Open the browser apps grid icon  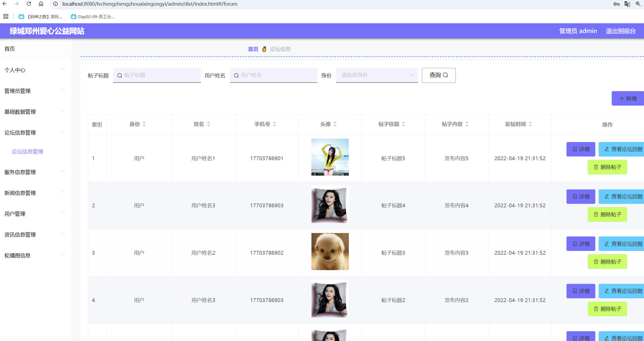tap(6, 17)
